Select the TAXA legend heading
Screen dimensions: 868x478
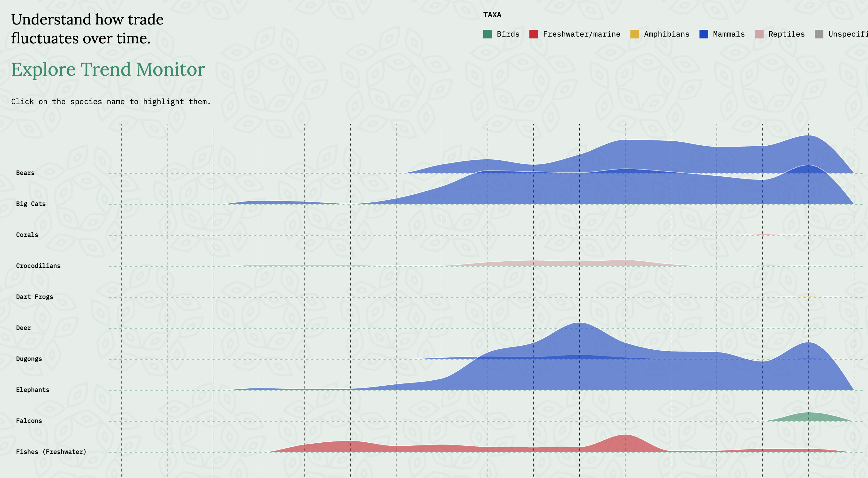click(492, 15)
